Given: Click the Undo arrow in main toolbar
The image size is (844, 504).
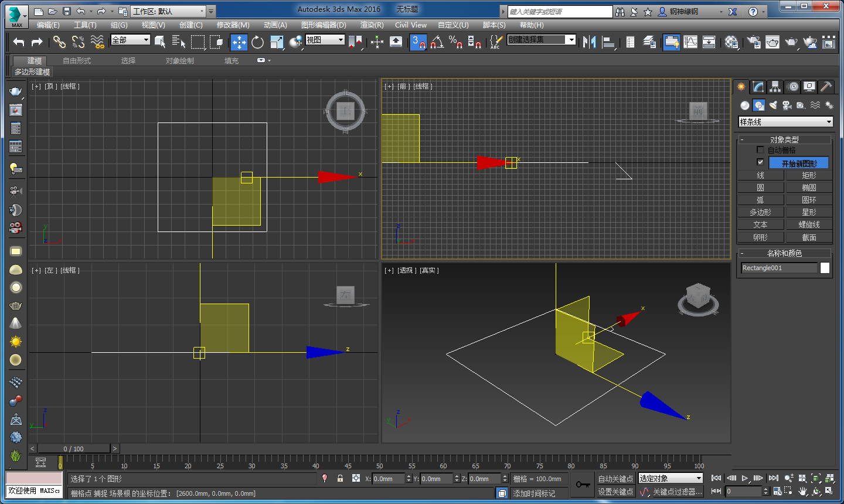Looking at the screenshot, I should pos(19,42).
